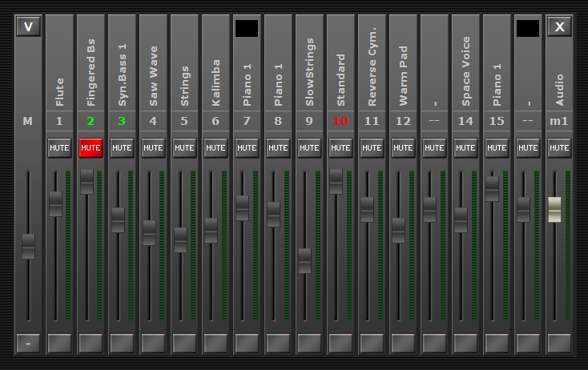Image resolution: width=588 pixels, height=370 pixels.
Task: Click the bottom button under Standard channel
Action: (340, 344)
